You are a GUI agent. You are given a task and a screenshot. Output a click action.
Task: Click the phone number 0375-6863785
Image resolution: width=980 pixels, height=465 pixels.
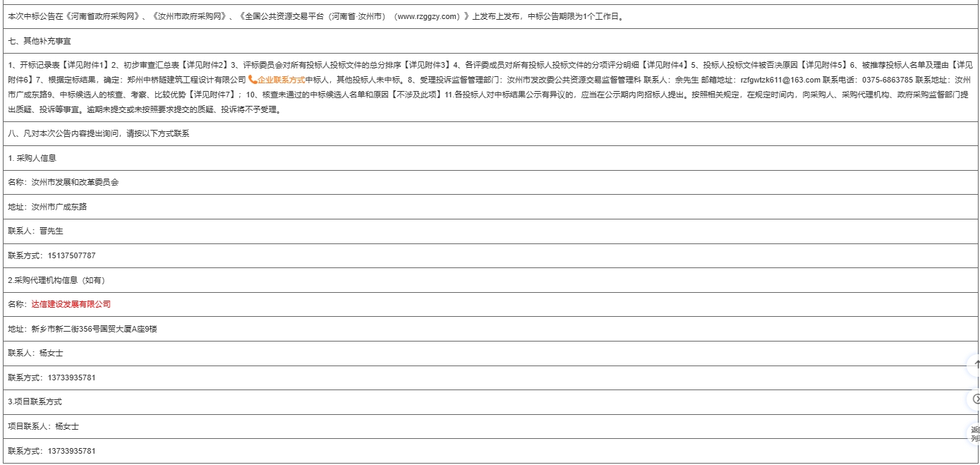[888, 80]
